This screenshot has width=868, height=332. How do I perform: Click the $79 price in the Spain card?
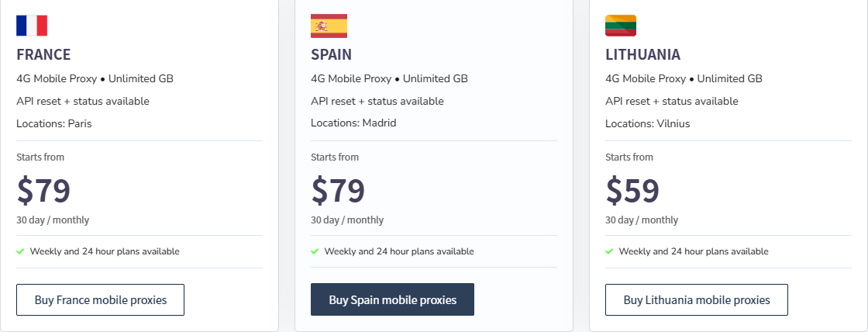pyautogui.click(x=338, y=190)
